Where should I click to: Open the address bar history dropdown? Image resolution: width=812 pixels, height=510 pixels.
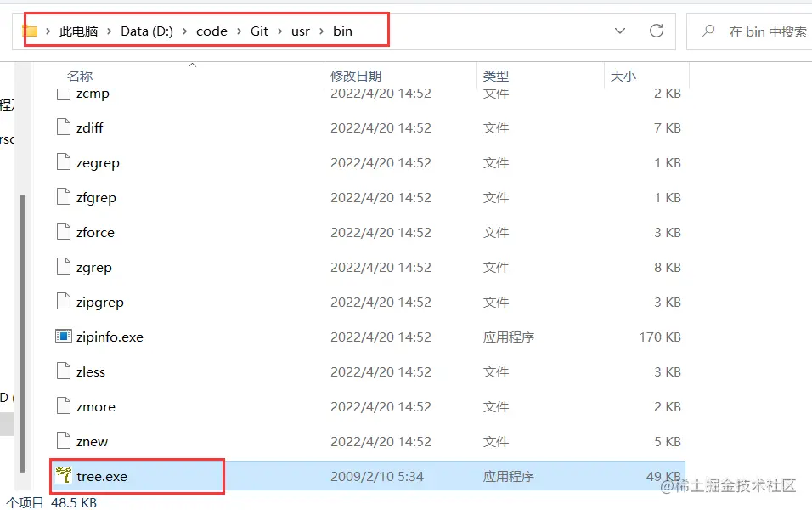point(619,31)
